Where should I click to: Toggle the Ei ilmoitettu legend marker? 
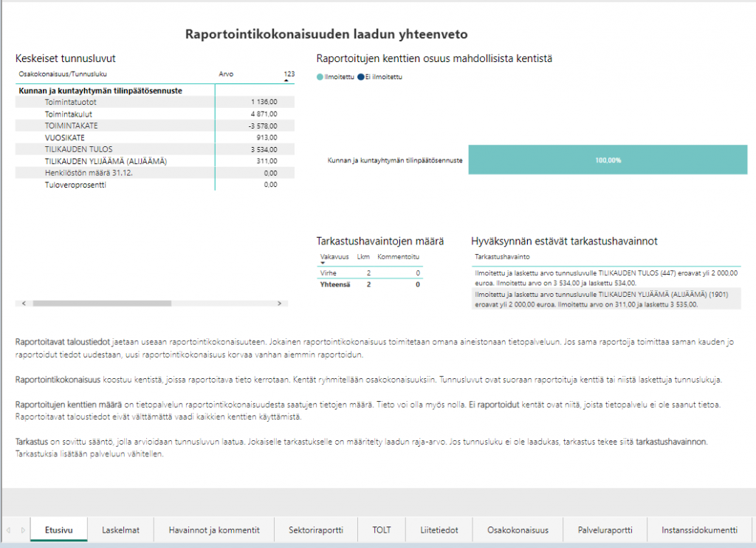(361, 77)
